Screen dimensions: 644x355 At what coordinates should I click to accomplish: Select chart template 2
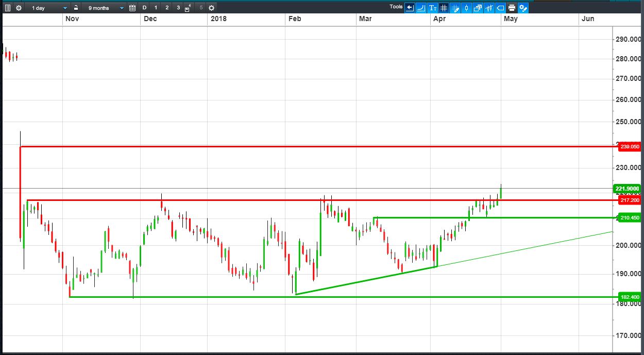167,8
